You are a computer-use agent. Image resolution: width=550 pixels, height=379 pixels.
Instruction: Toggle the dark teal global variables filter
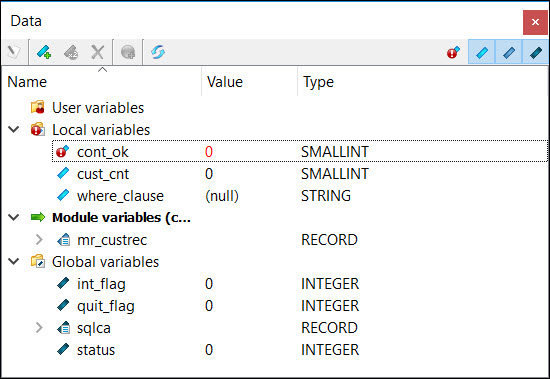coord(536,53)
